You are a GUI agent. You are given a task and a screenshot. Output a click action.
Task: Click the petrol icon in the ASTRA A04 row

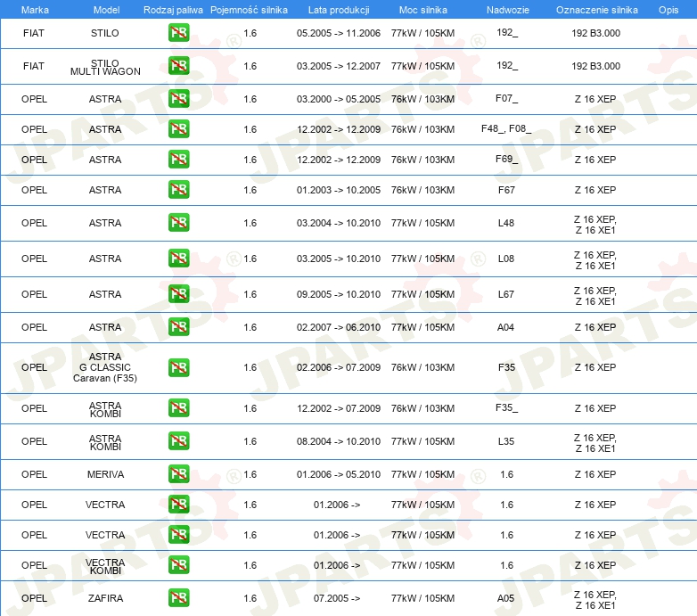[x=178, y=326]
